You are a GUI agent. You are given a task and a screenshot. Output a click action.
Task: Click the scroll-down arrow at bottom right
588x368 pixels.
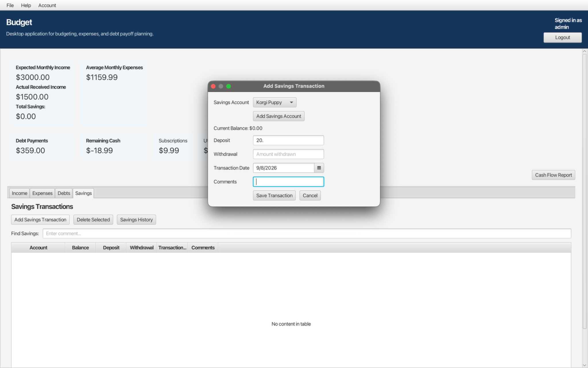[x=585, y=365]
